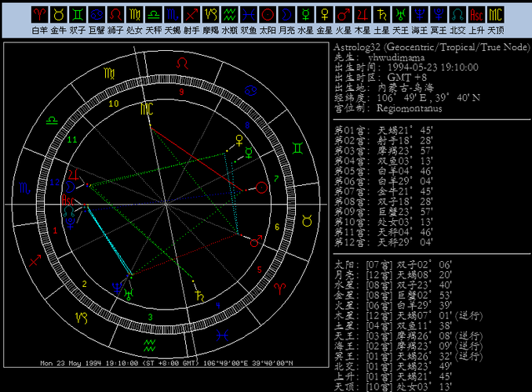Click row 第04宫 双鱼03° 13'
The image size is (532, 392).
[x=384, y=161]
